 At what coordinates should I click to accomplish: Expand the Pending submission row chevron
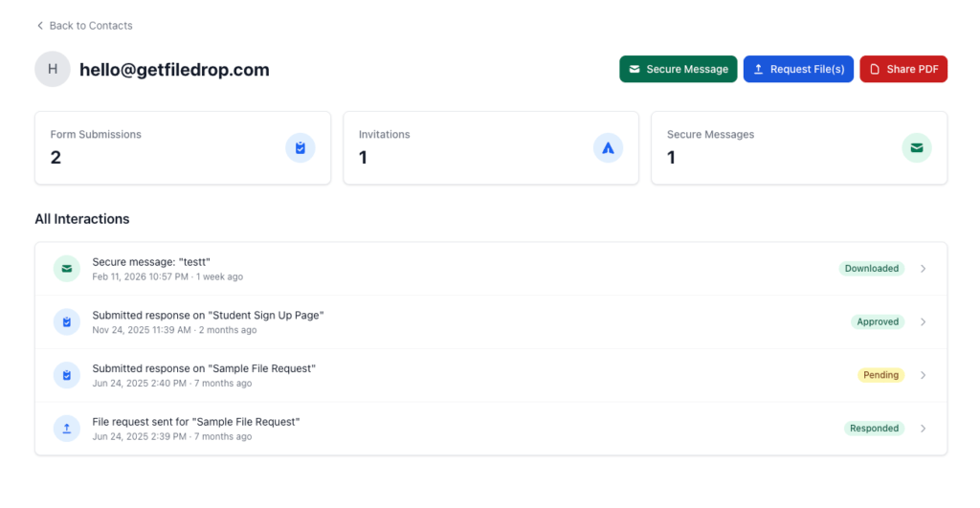point(923,375)
